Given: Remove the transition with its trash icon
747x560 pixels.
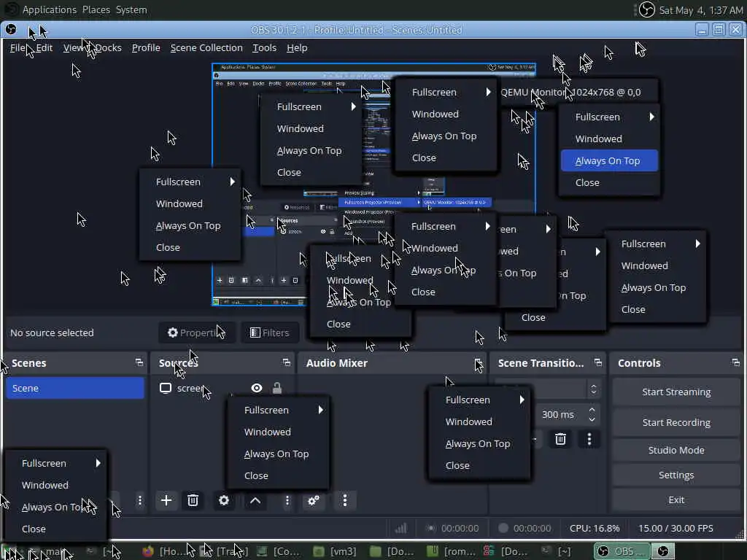Looking at the screenshot, I should 561,438.
